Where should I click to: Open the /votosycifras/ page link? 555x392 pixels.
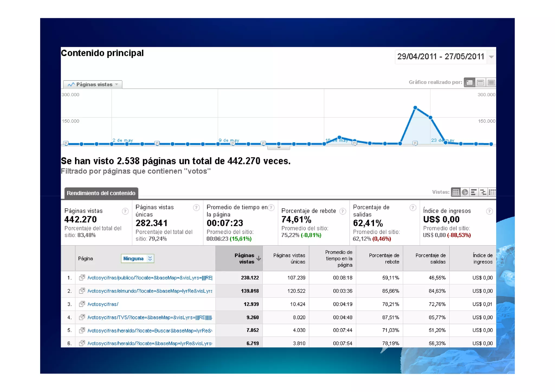point(103,304)
